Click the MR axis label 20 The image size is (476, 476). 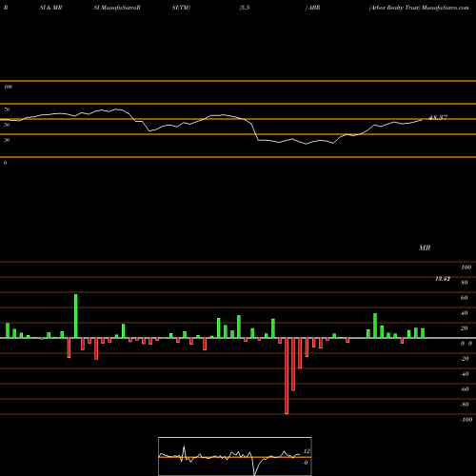click(464, 328)
